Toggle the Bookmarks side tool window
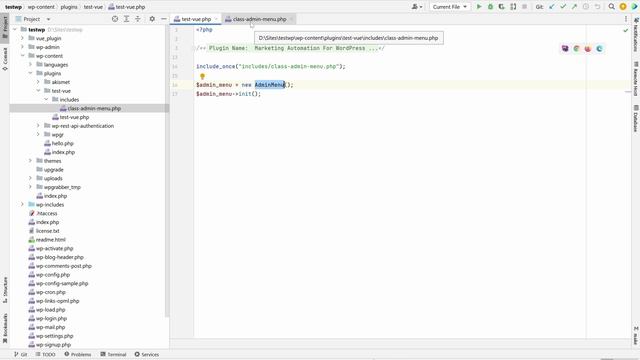The width and height of the screenshot is (640, 360). click(x=5, y=328)
